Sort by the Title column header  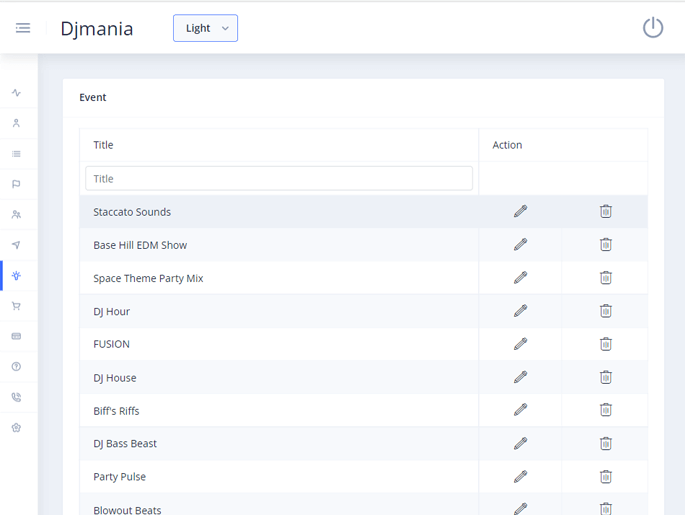(x=103, y=145)
